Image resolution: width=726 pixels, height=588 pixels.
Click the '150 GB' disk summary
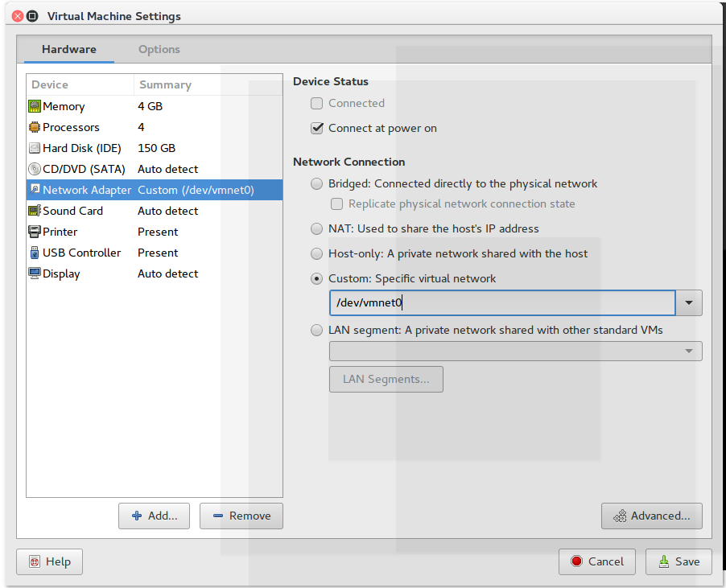coord(156,148)
